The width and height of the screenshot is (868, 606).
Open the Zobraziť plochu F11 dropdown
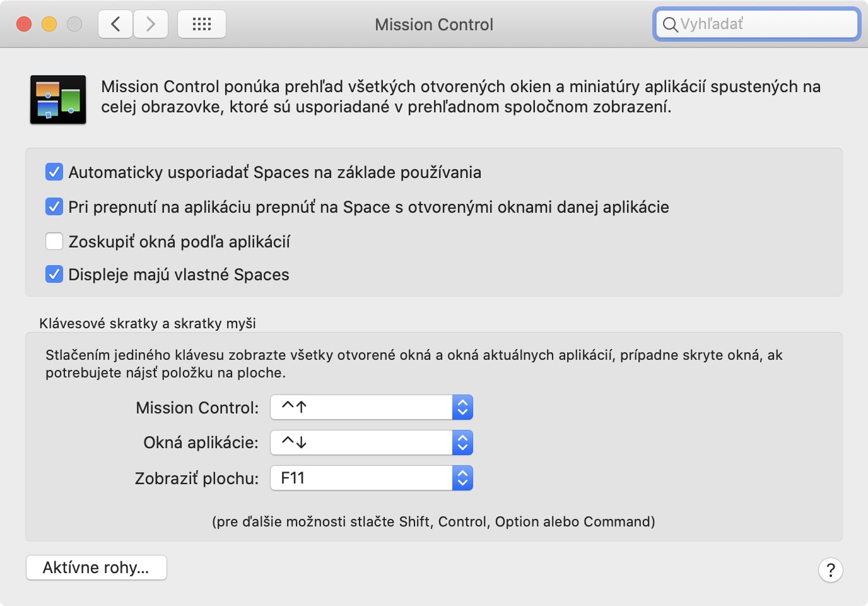coord(372,478)
